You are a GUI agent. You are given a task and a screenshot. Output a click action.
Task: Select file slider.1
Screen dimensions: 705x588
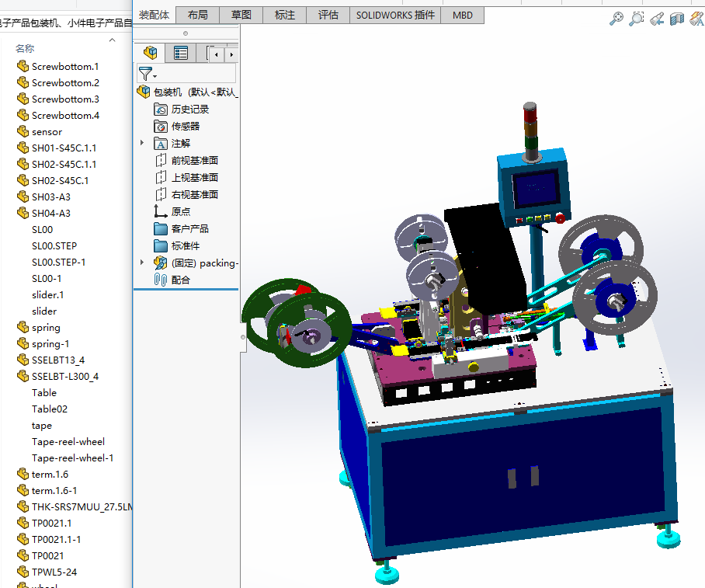(47, 294)
